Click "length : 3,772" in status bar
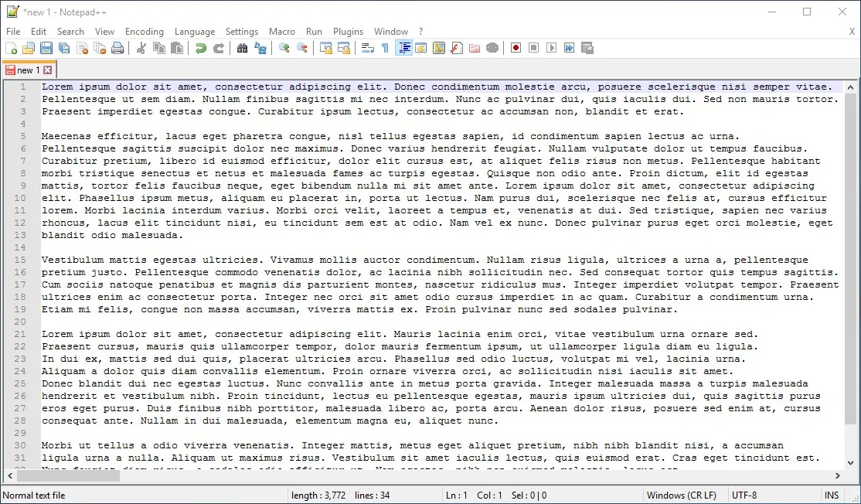861x504 pixels. point(318,495)
